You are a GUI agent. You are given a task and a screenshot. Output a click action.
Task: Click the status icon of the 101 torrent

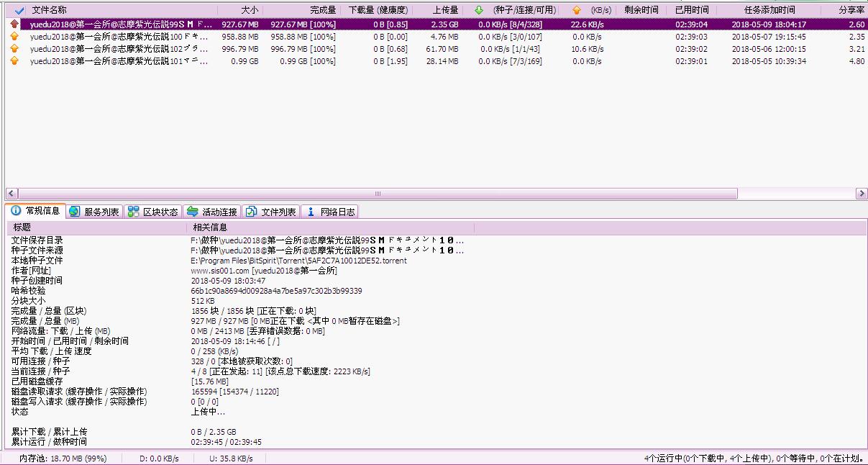(14, 61)
